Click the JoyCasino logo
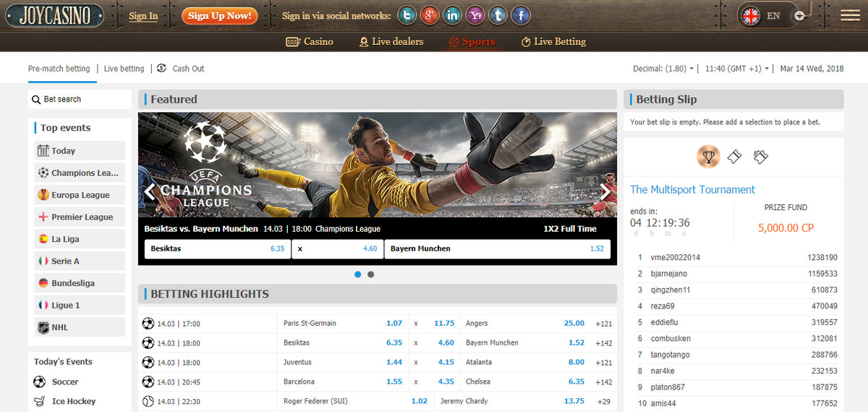This screenshot has width=868, height=412. (54, 15)
